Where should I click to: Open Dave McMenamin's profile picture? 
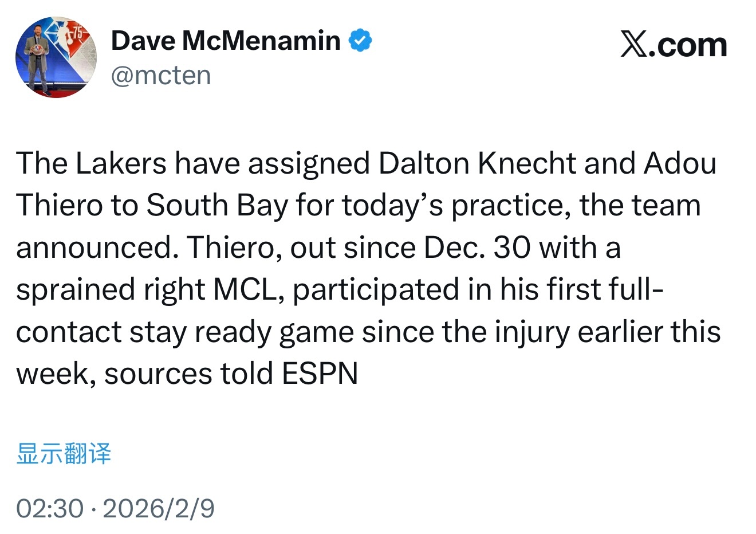[56, 57]
